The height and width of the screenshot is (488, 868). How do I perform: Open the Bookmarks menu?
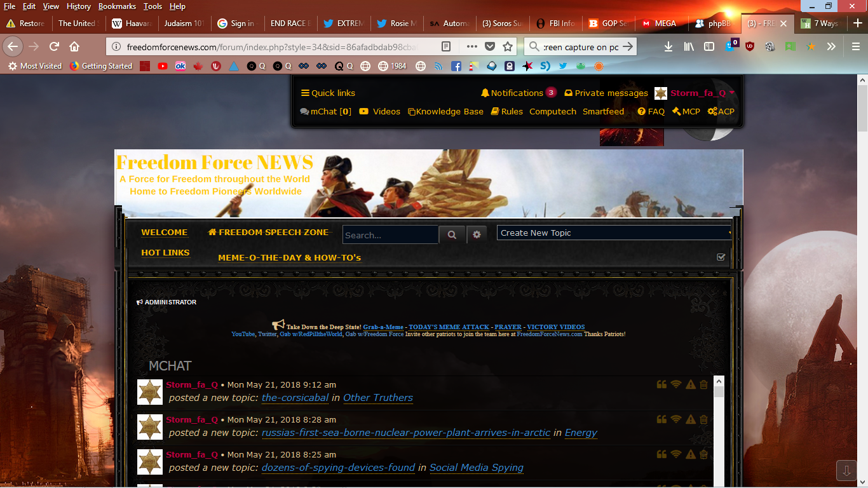click(117, 6)
